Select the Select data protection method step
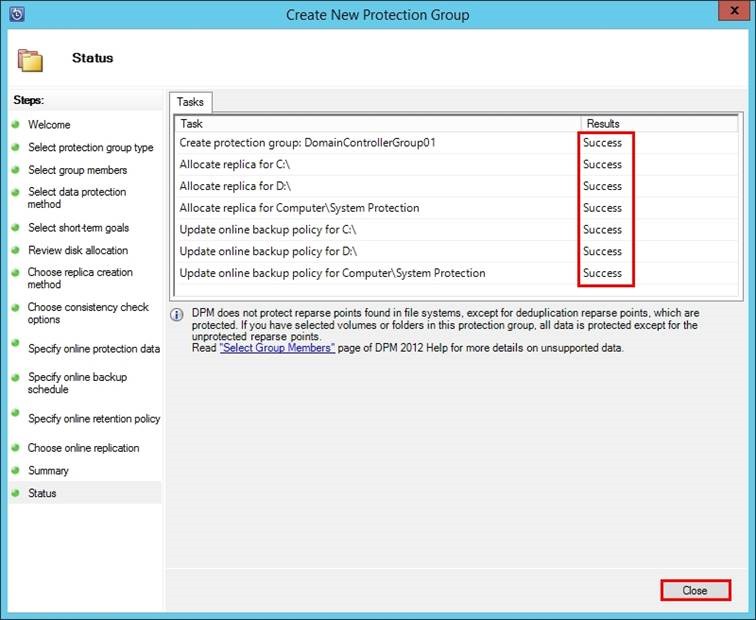The height and width of the screenshot is (620, 756). [x=77, y=198]
